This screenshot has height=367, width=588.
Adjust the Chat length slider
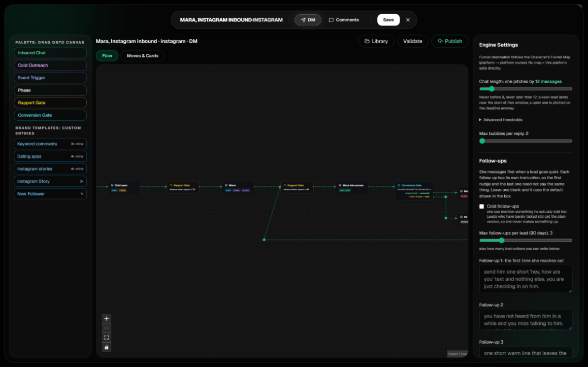pos(526,89)
